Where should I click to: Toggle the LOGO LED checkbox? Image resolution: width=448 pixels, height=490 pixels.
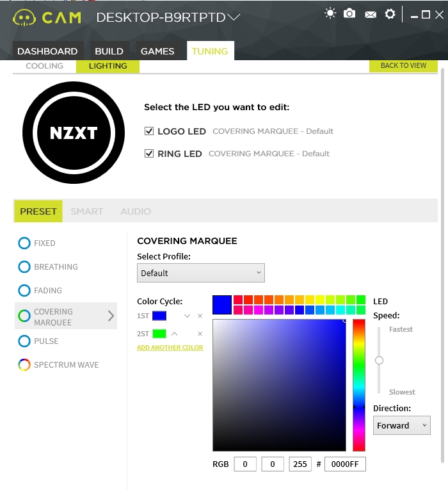(149, 131)
